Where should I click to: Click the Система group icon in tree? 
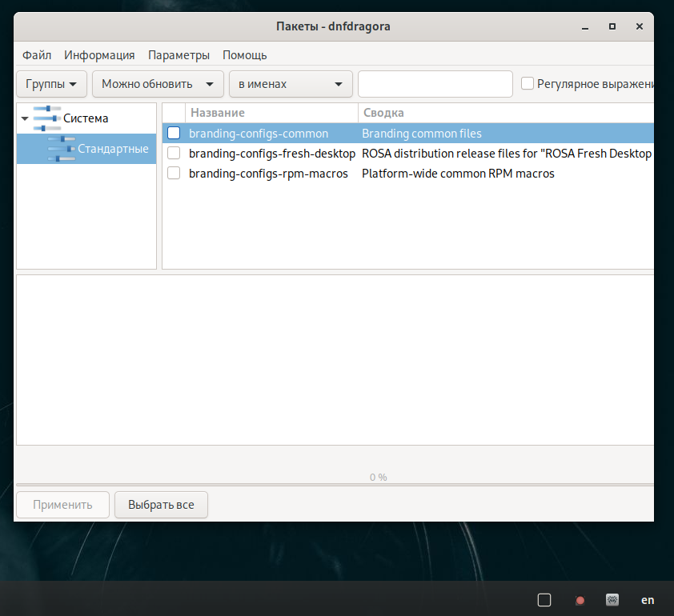(x=47, y=118)
